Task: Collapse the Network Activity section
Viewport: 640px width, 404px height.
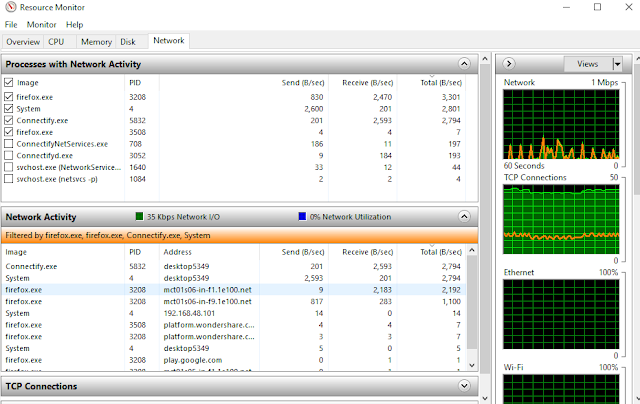Action: click(464, 217)
